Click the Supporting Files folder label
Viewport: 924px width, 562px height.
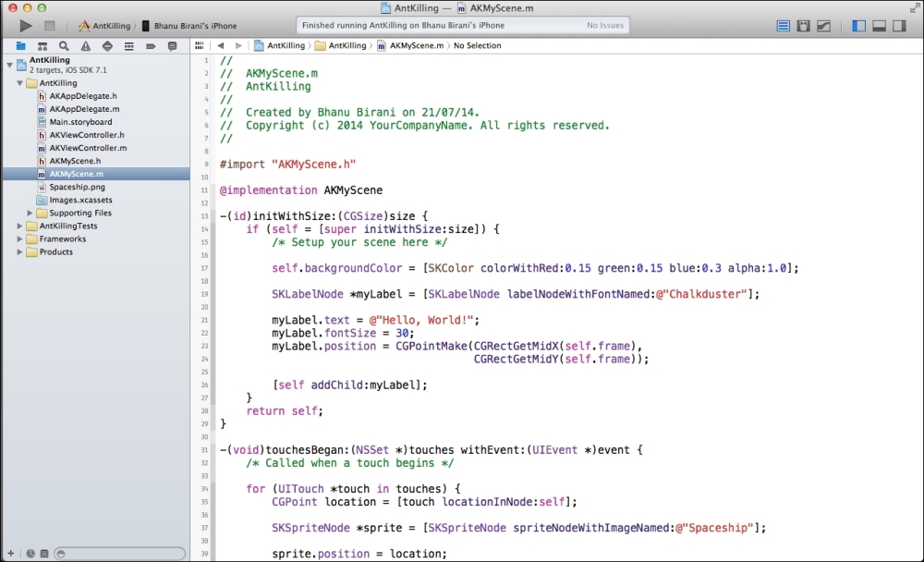pos(80,213)
